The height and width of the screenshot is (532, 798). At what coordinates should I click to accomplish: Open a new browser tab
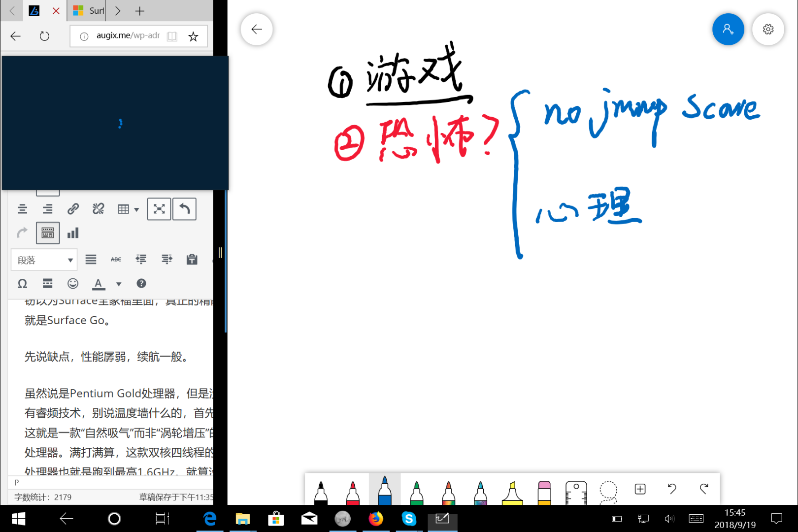[140, 11]
